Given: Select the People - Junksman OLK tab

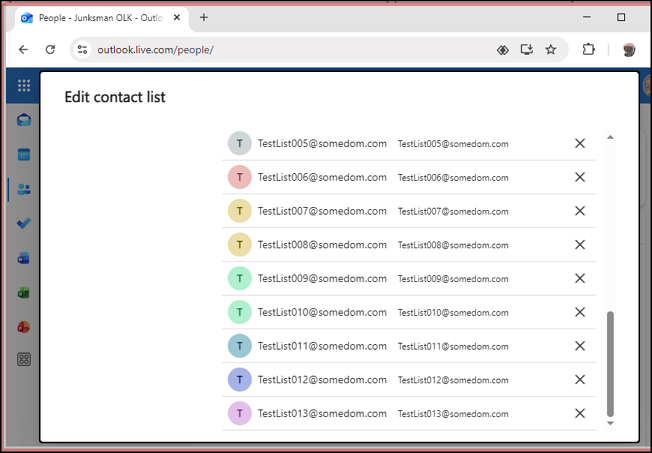Looking at the screenshot, I should coord(102,18).
